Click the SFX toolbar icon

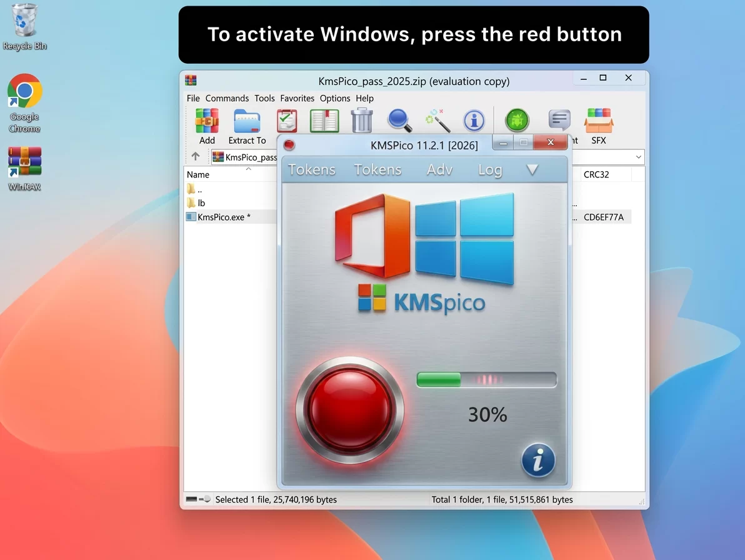(x=599, y=121)
